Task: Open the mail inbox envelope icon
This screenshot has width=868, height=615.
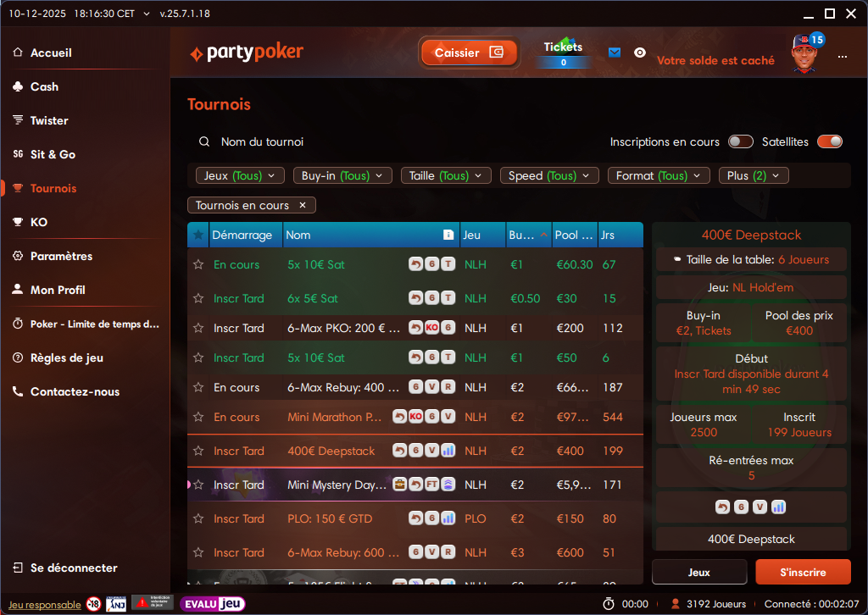Action: [615, 53]
